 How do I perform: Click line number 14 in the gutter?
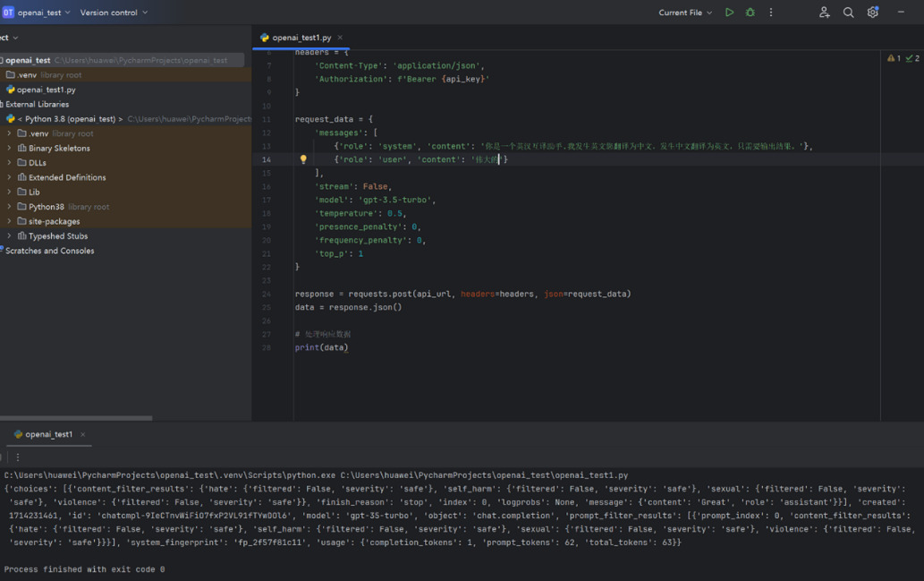click(x=267, y=160)
